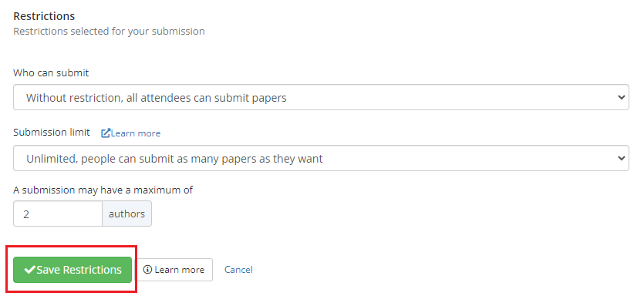Screen dimensions: 644x296
Task: Click the checkmark icon on Save Restrictions
Action: (29, 270)
